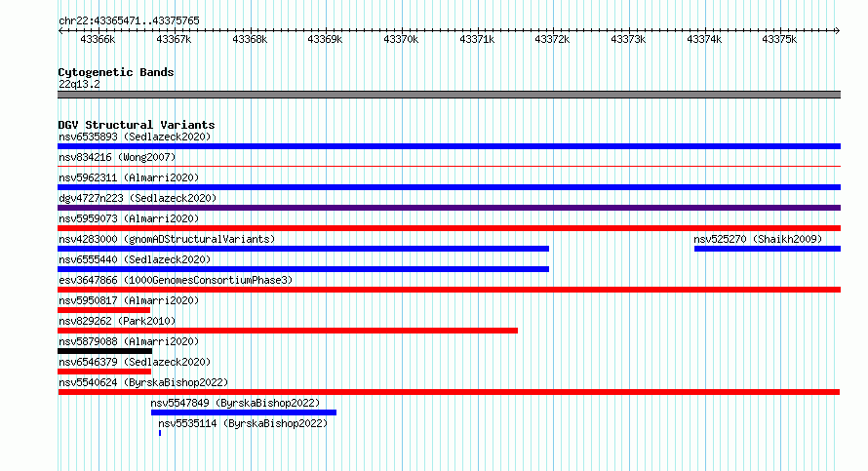Open variant nsv829262 (Park2010) label
The image size is (868, 471).
[117, 321]
